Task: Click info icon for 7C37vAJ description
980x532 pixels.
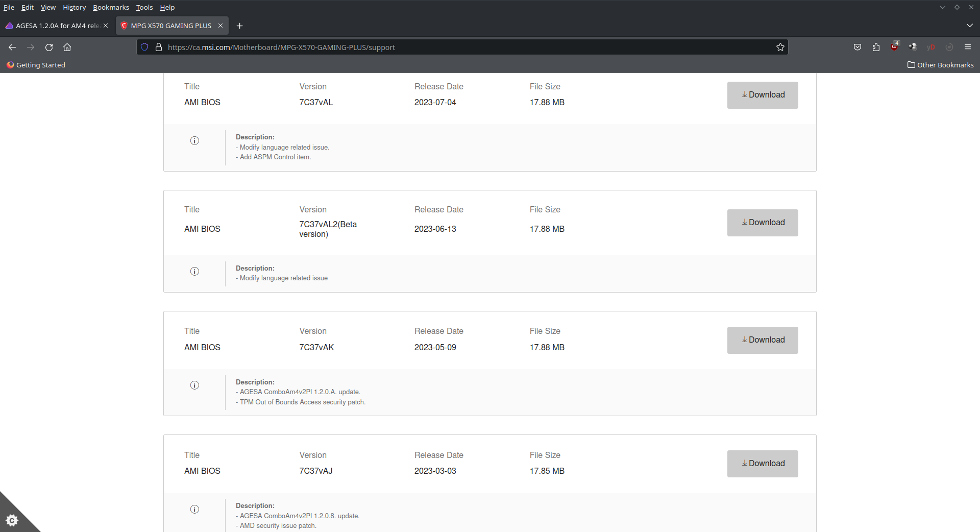Action: (194, 509)
